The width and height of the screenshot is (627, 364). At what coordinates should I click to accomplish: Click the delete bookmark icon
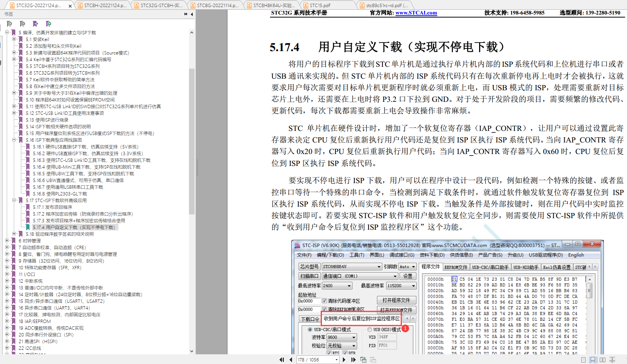pyautogui.click(x=9, y=24)
